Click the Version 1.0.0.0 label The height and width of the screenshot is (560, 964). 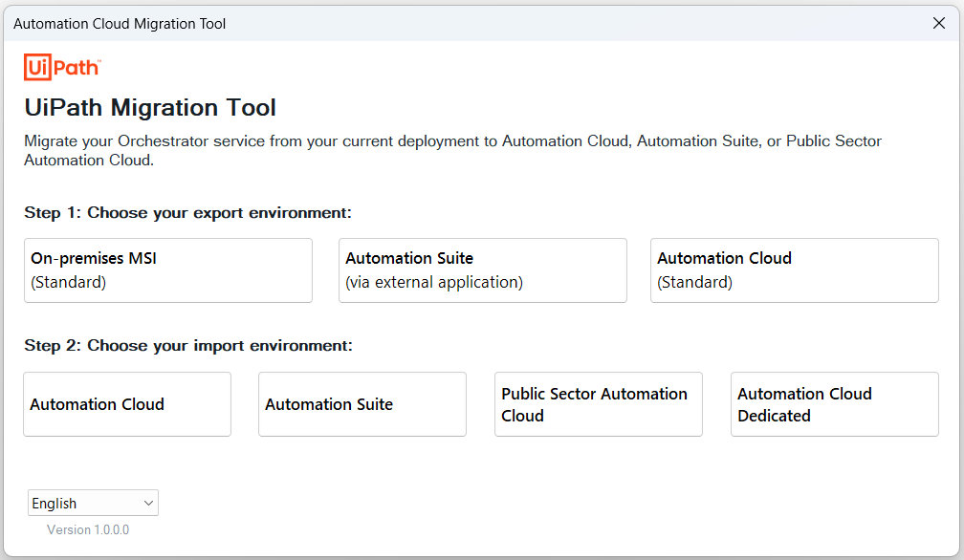[88, 529]
